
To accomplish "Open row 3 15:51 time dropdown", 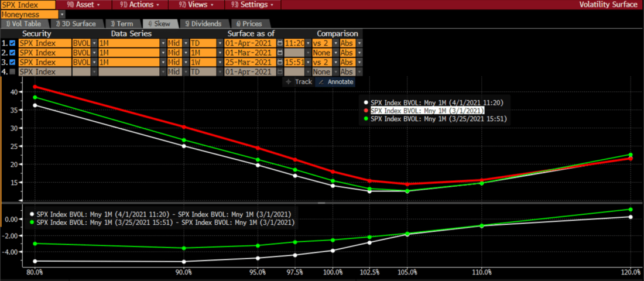I will (307, 63).
